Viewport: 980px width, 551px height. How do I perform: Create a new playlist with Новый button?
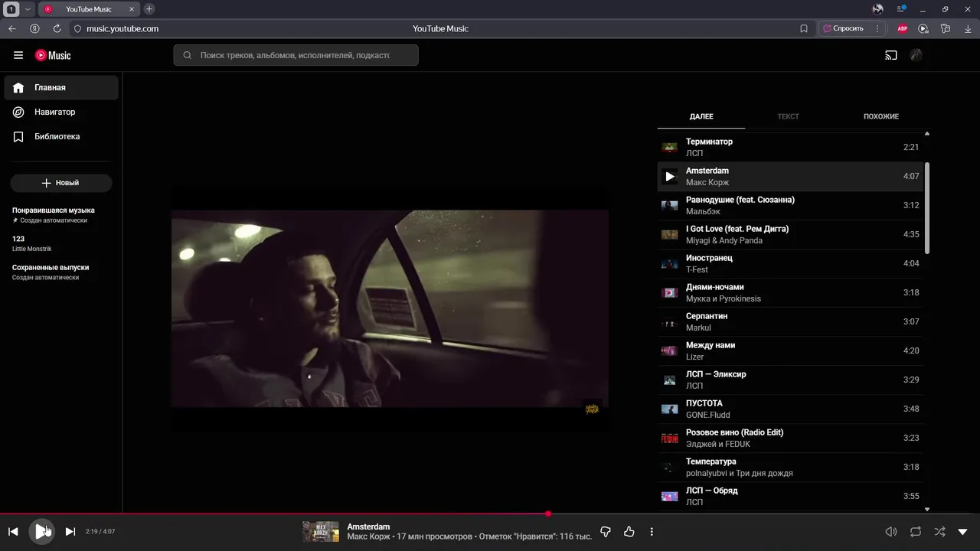(61, 183)
